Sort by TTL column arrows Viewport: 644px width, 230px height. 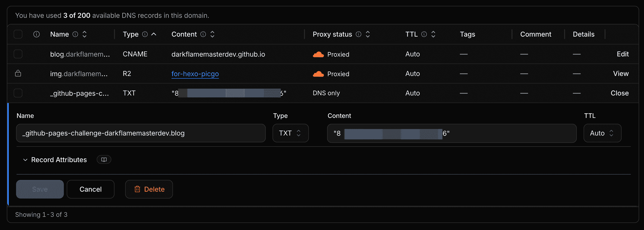click(x=433, y=34)
